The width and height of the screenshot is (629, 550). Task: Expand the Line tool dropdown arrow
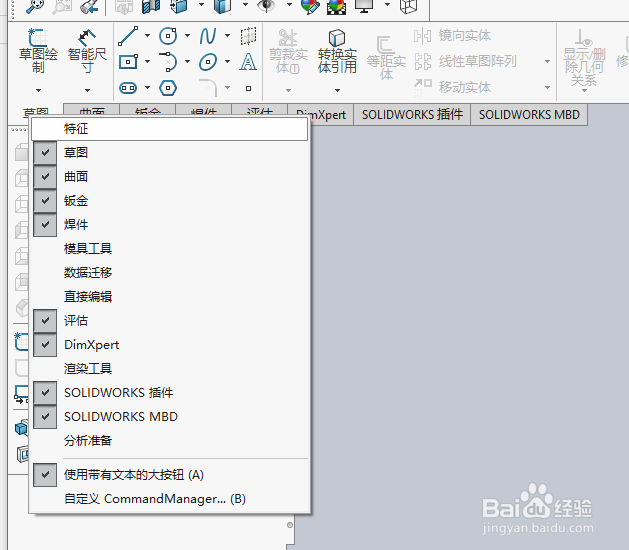(148, 36)
